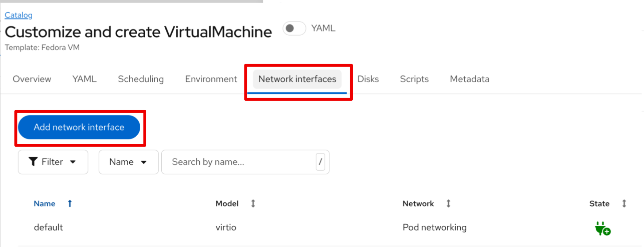Select the Environment tab
The height and width of the screenshot is (247, 644).
click(x=211, y=79)
